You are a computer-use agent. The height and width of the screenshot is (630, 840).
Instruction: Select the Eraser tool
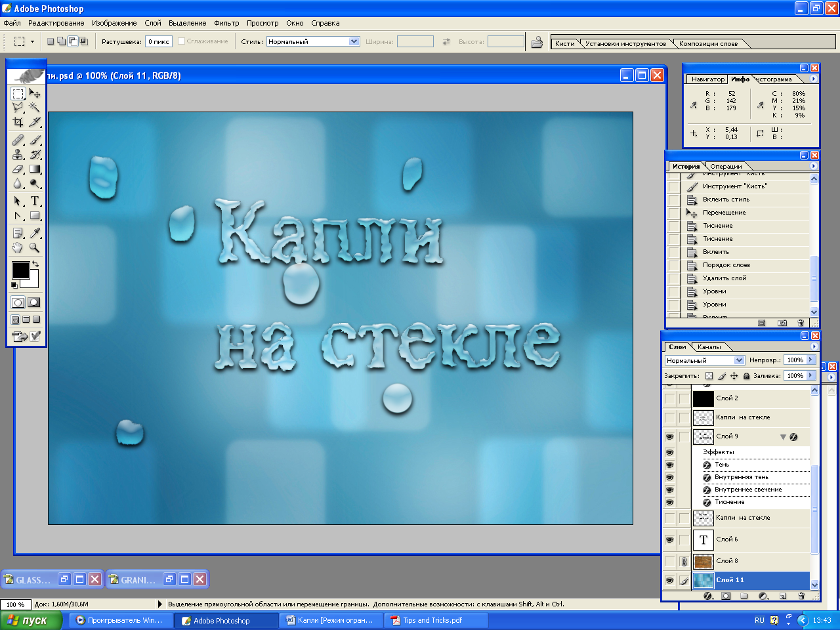(18, 169)
